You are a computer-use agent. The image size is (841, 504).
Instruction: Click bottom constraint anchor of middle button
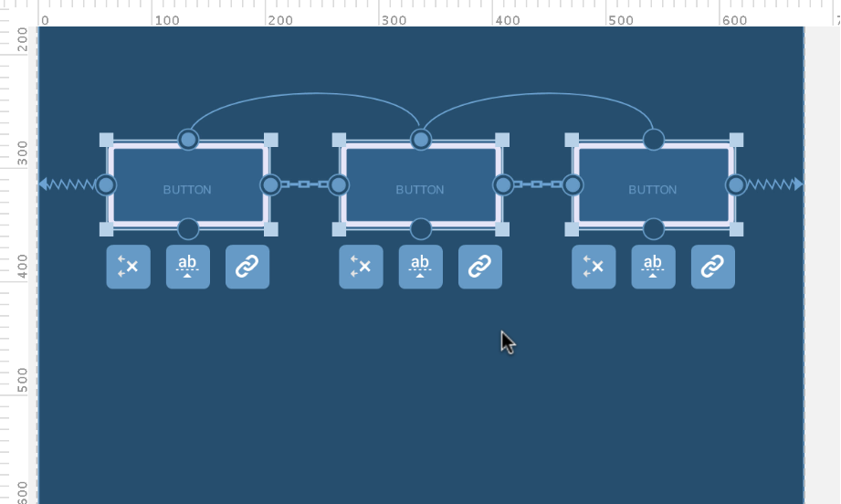pyautogui.click(x=421, y=228)
